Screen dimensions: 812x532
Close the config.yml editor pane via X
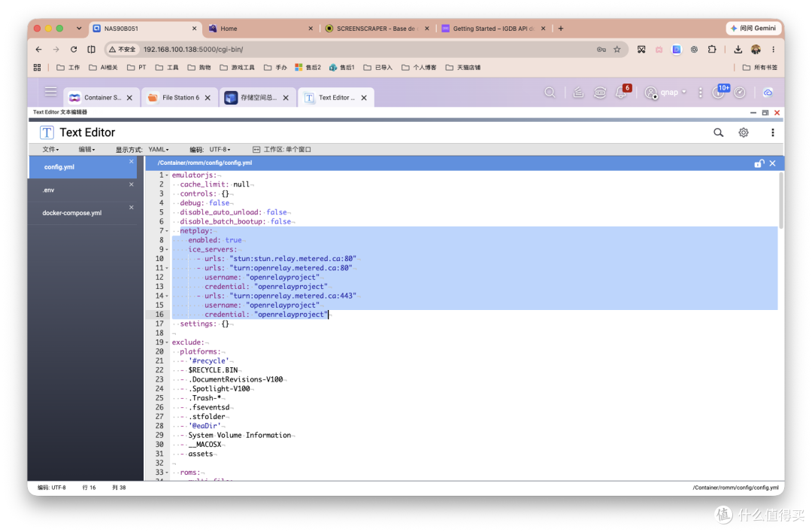pyautogui.click(x=772, y=163)
